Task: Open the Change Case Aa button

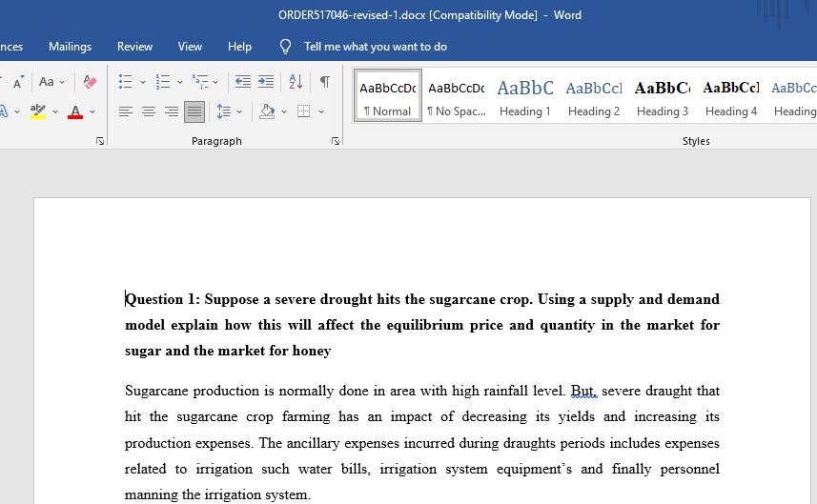Action: click(x=47, y=82)
